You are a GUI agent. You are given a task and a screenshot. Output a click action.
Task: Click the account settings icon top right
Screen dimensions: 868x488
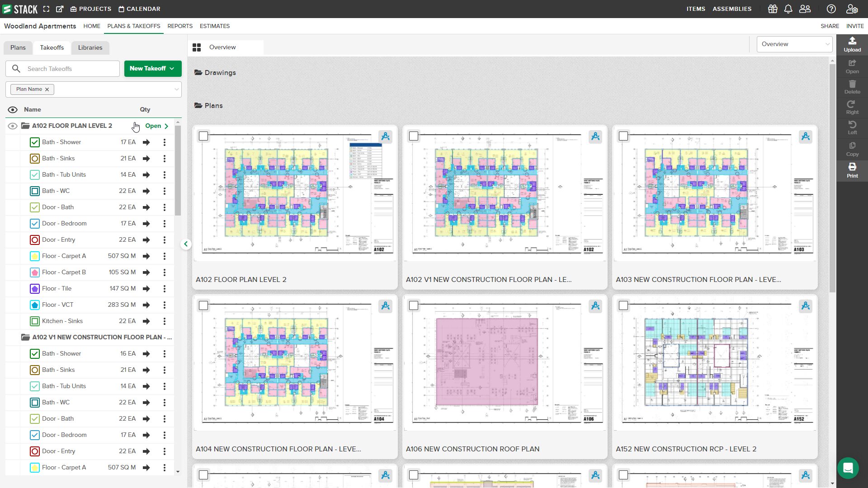pos(852,9)
